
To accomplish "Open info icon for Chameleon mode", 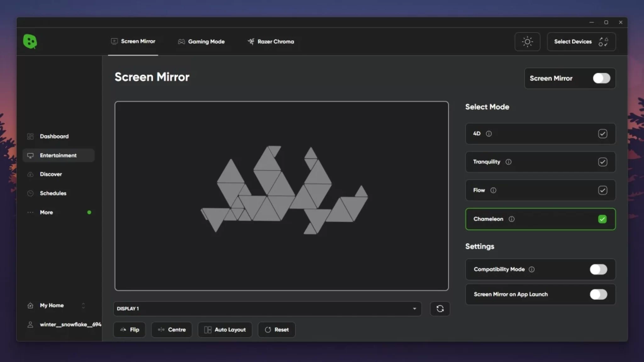I will coord(511,219).
